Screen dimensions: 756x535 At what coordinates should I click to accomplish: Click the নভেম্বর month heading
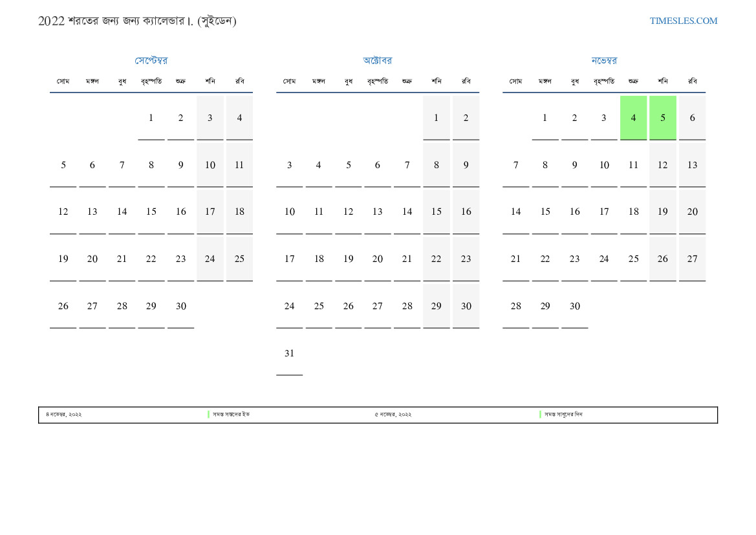tap(603, 60)
